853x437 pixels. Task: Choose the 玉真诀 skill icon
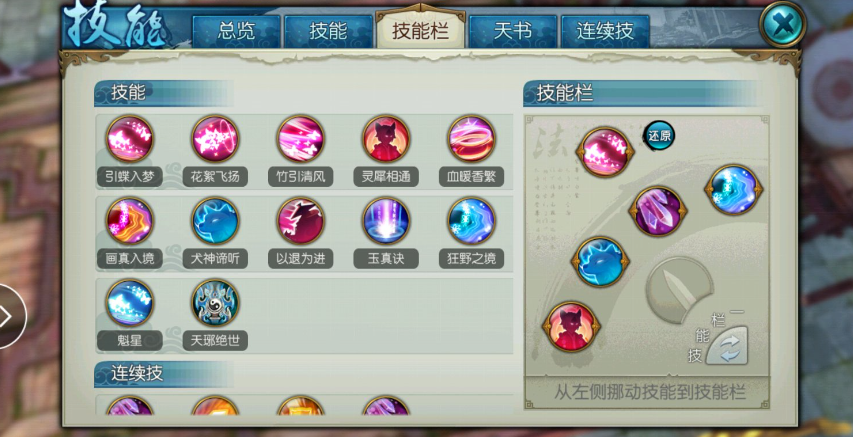coord(386,221)
